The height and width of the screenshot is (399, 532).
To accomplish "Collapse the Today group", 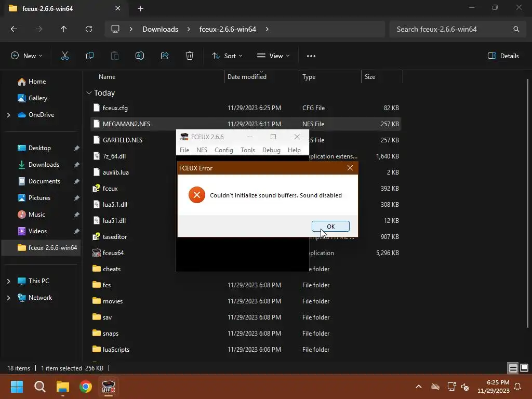I will pyautogui.click(x=89, y=93).
